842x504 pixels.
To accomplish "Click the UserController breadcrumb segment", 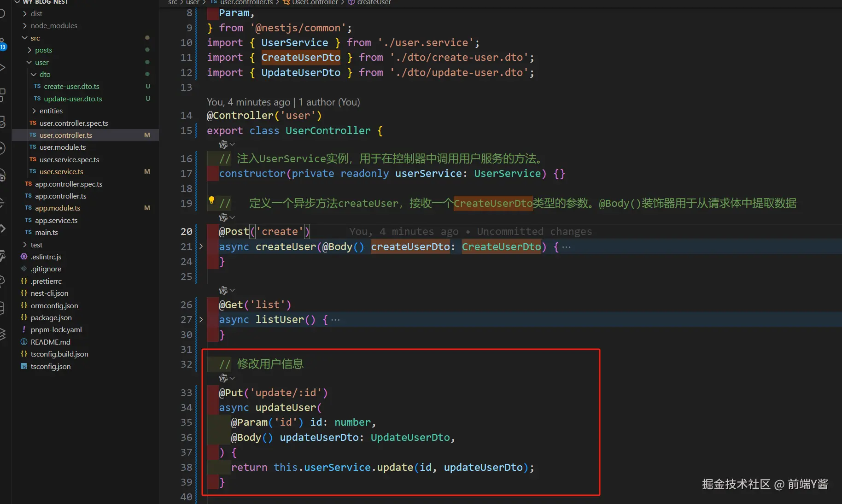I will pyautogui.click(x=315, y=2).
